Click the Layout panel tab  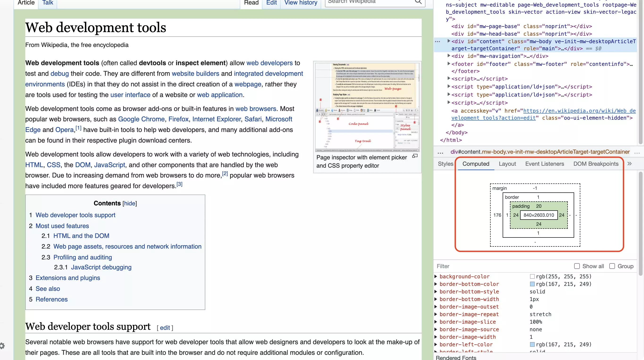click(x=507, y=164)
